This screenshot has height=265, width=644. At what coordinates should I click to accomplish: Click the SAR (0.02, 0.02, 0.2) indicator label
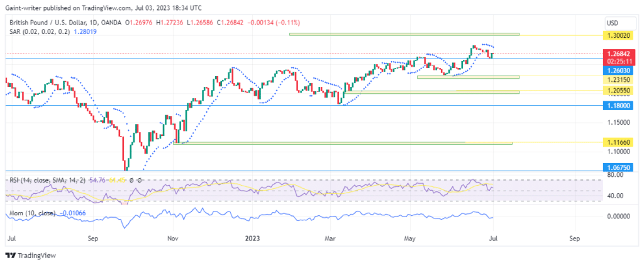pyautogui.click(x=38, y=31)
